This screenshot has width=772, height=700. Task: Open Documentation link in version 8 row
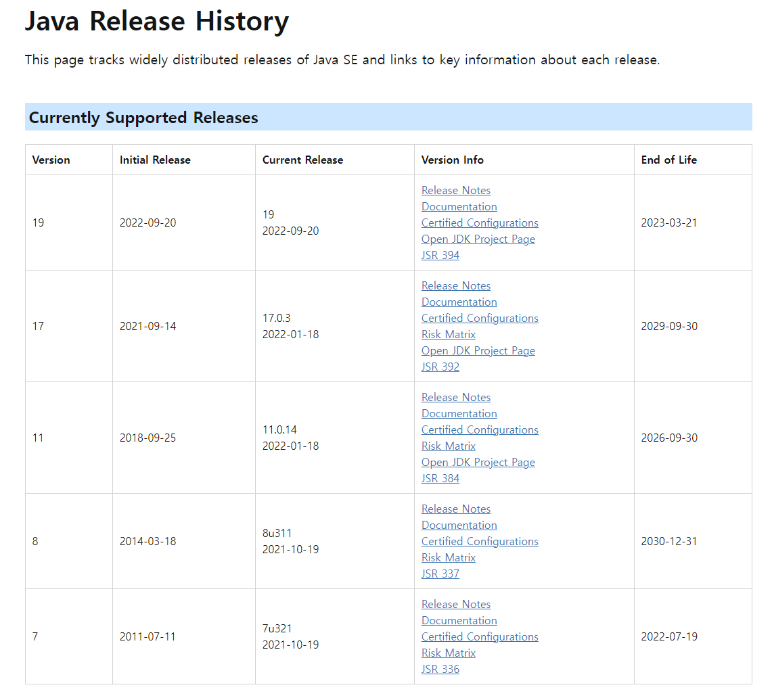(x=459, y=526)
